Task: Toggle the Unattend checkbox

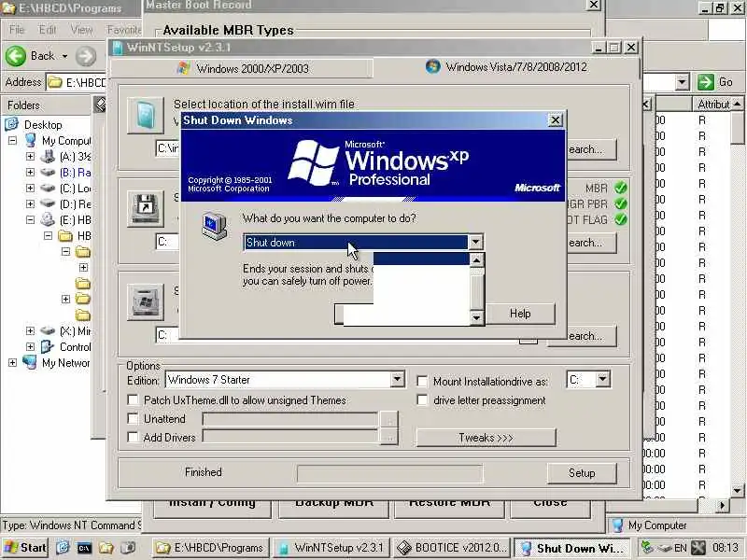Action: click(x=133, y=418)
